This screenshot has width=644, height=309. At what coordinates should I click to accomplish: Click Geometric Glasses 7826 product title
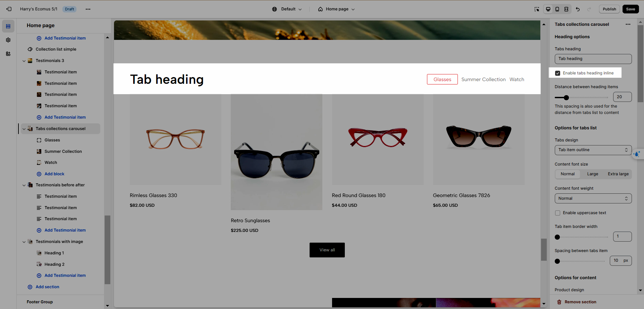pyautogui.click(x=461, y=195)
